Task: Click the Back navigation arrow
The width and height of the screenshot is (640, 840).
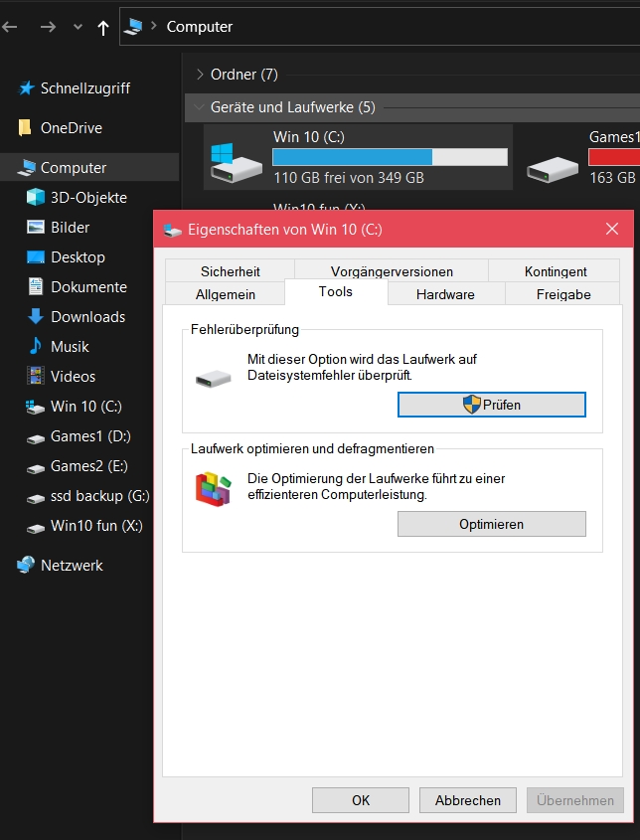Action: [x=10, y=27]
